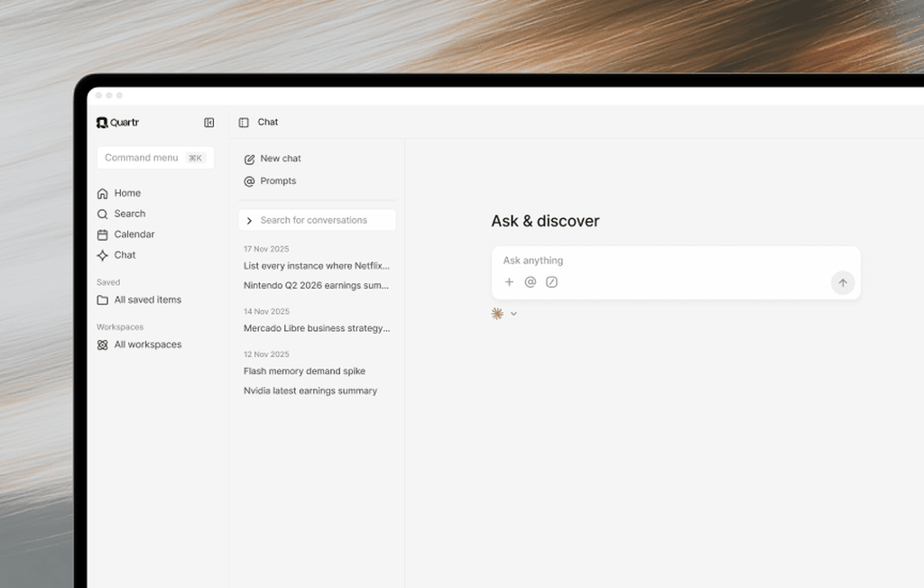Open Search from the sidebar

[130, 214]
